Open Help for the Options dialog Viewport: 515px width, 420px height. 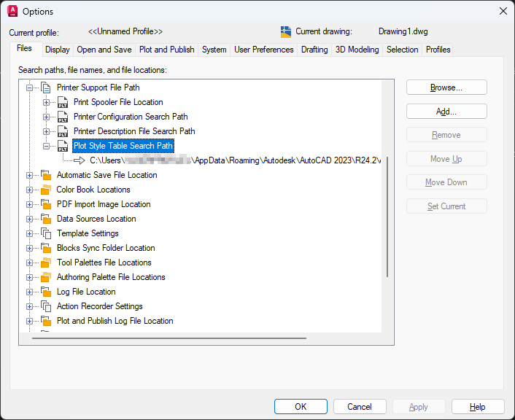tap(478, 407)
